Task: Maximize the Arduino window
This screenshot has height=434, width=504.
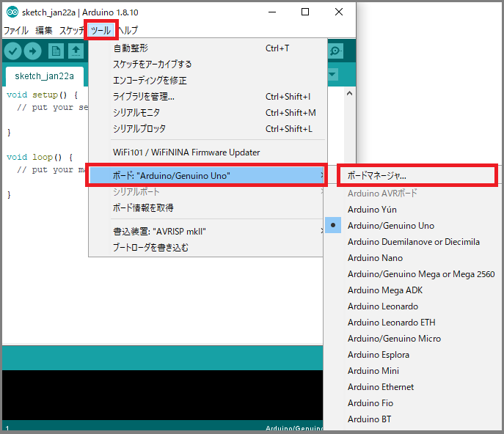Action: coord(305,12)
